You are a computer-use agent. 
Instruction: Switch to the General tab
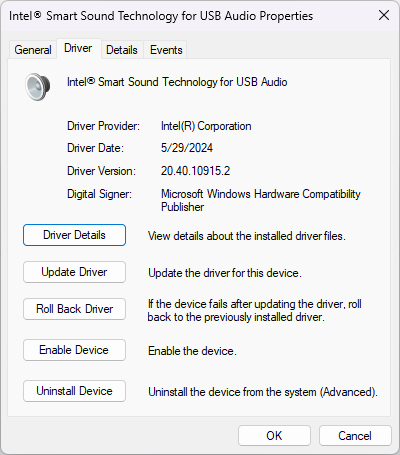point(33,50)
